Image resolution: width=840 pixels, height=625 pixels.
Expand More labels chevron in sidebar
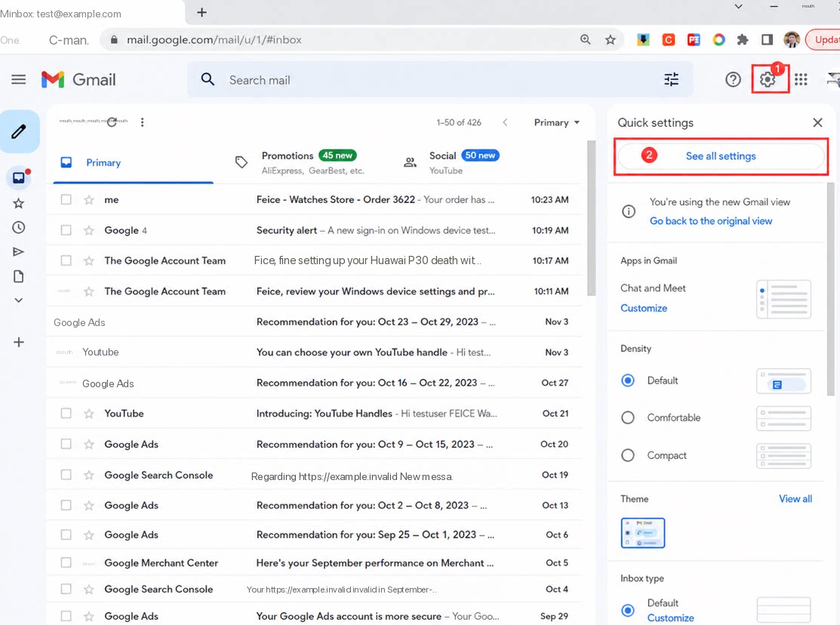[19, 300]
